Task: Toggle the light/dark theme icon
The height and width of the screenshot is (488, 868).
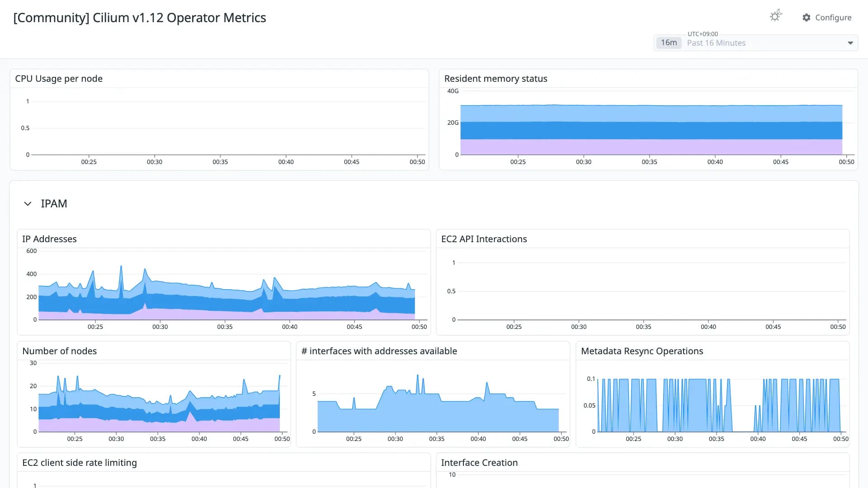Action: [776, 16]
